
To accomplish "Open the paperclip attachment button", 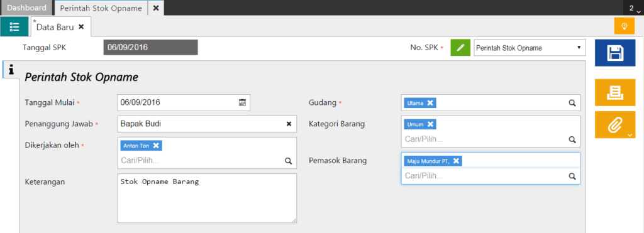I will click(x=615, y=125).
